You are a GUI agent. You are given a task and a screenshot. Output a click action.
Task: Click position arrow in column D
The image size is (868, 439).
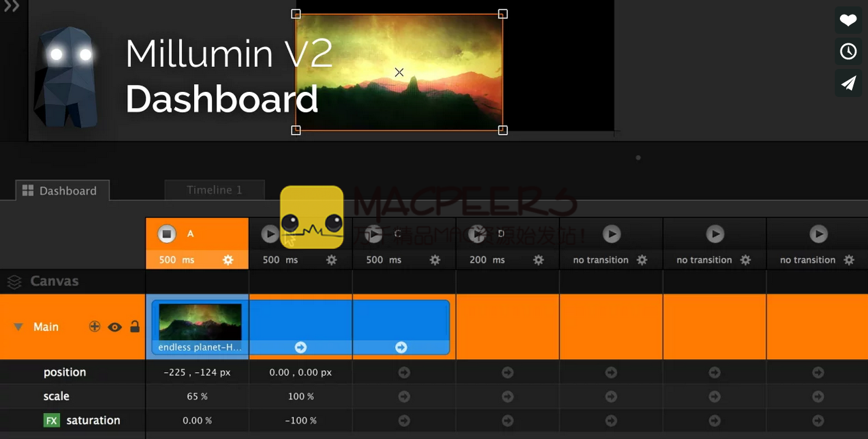508,372
